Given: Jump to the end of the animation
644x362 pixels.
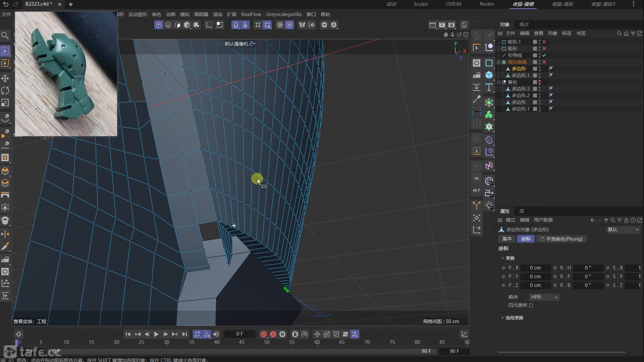Looking at the screenshot, I should (x=184, y=334).
